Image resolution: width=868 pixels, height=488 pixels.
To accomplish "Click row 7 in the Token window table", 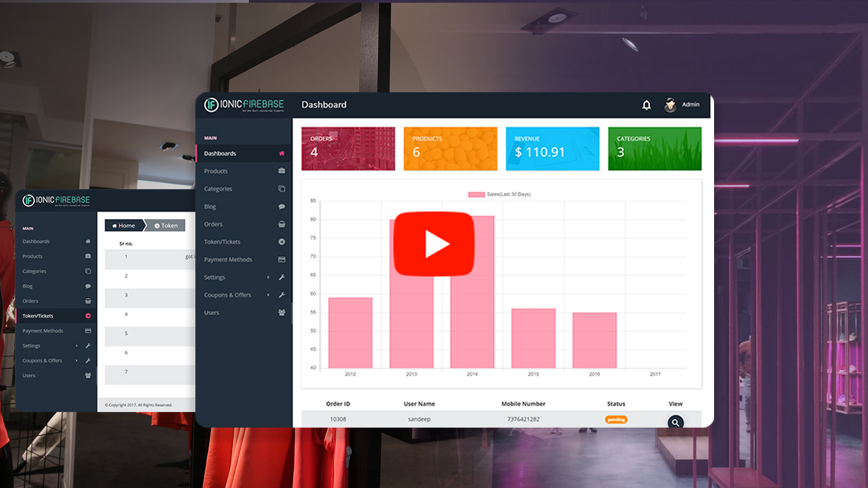I will click(150, 375).
